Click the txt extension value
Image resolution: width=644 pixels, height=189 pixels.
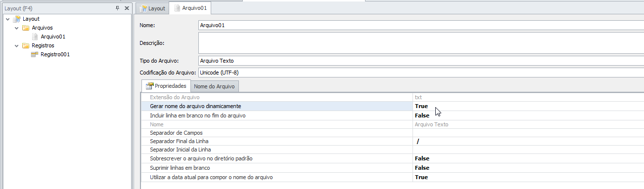[418, 98]
